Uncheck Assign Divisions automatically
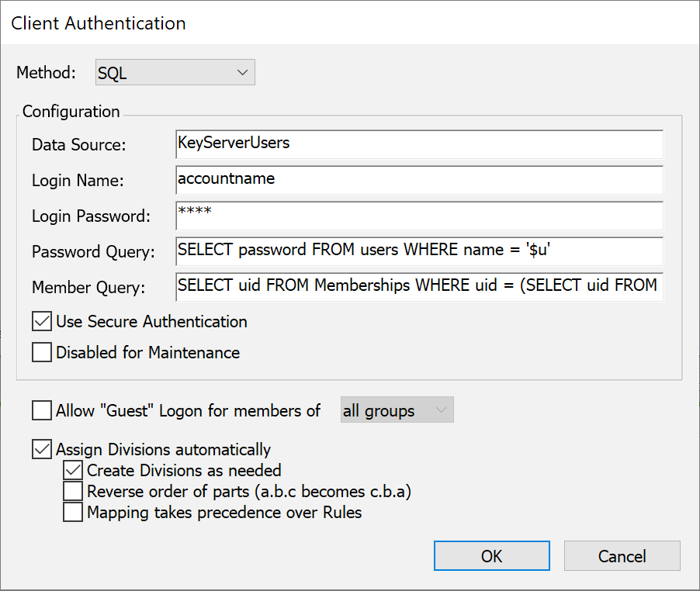This screenshot has height=591, width=700. 42,449
